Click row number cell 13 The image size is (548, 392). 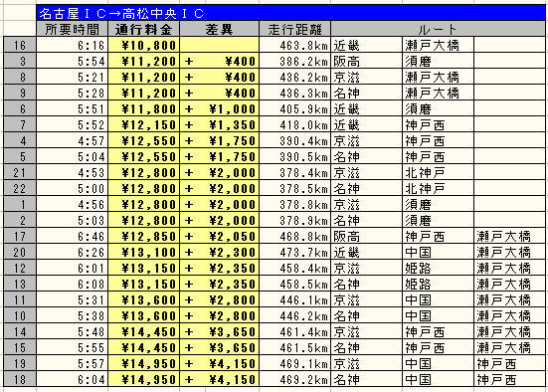(x=20, y=284)
